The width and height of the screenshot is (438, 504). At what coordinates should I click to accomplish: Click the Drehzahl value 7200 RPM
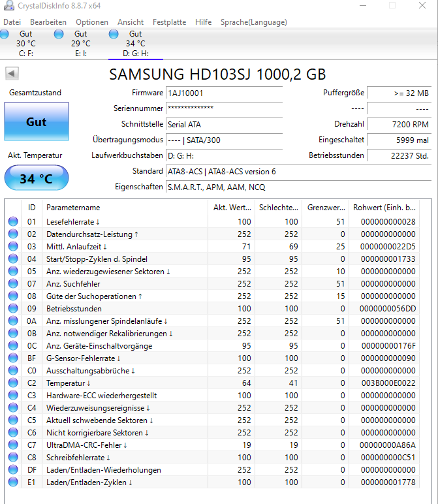[399, 125]
